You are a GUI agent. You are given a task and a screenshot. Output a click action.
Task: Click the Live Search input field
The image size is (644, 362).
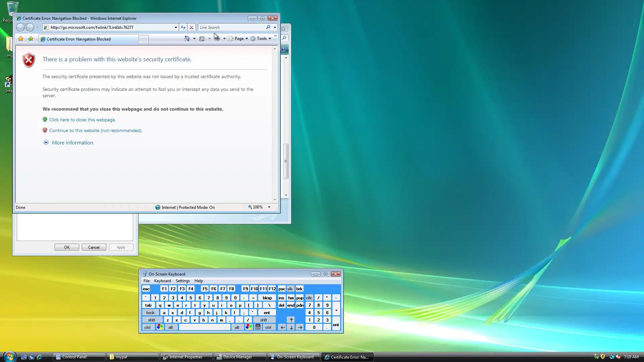point(231,27)
